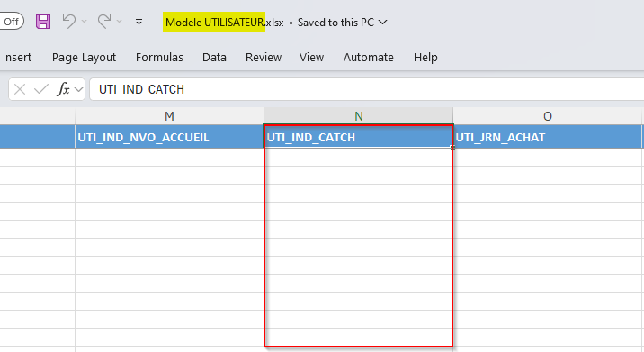The image size is (644, 352).
Task: Click the Redo arrow icon
Action: (x=104, y=21)
